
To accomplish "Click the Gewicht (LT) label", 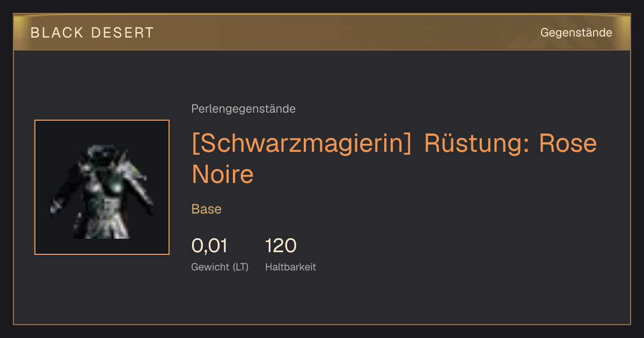I will pyautogui.click(x=220, y=267).
